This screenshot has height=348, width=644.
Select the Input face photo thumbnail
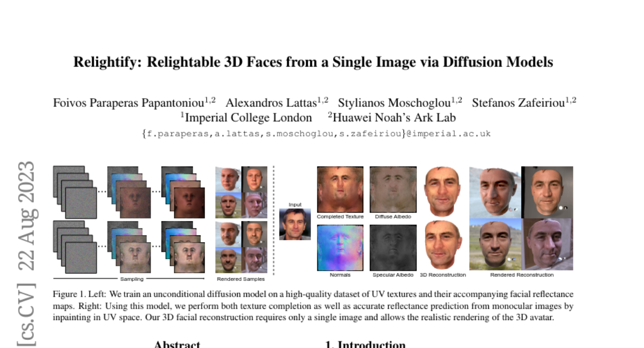click(295, 224)
